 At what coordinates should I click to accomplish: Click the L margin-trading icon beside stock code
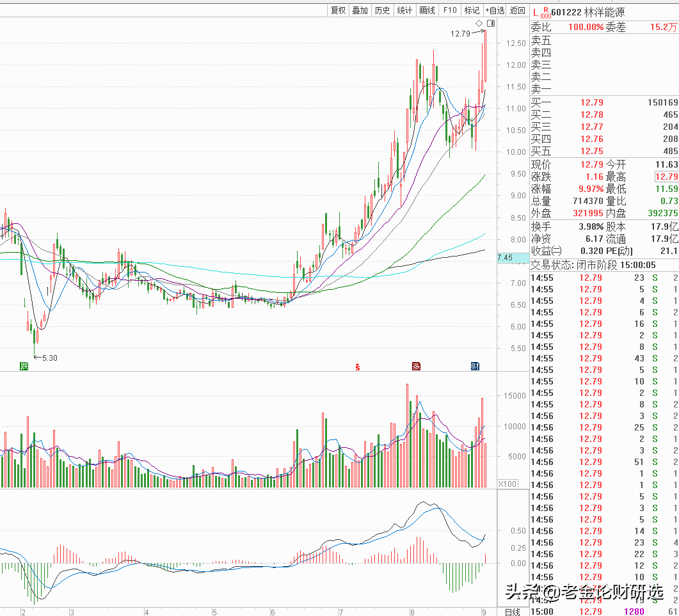coord(536,12)
